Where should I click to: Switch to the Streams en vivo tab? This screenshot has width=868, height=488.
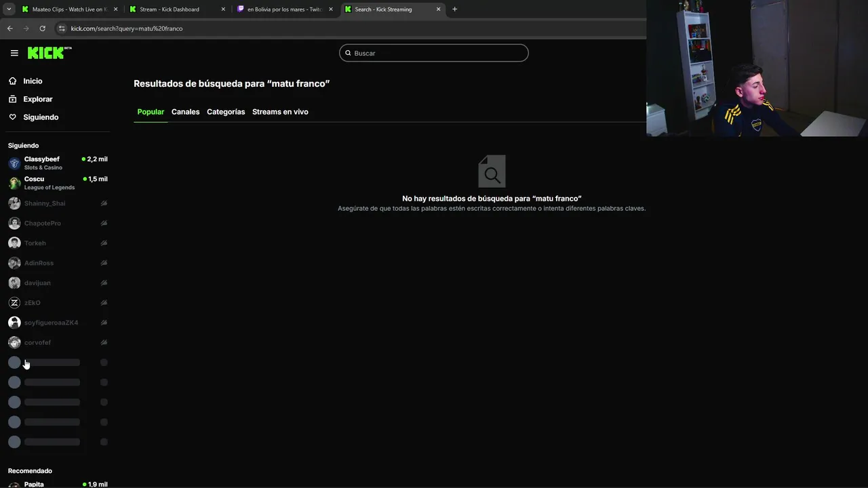280,112
